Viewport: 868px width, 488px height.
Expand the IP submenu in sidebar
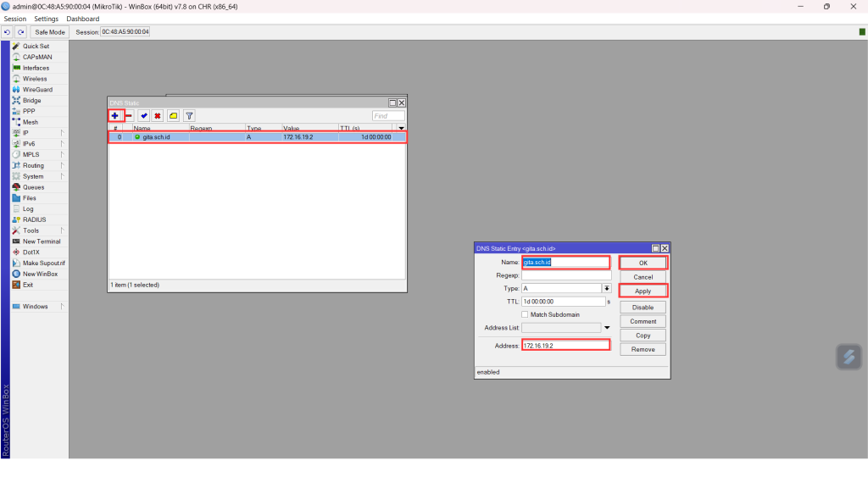61,133
